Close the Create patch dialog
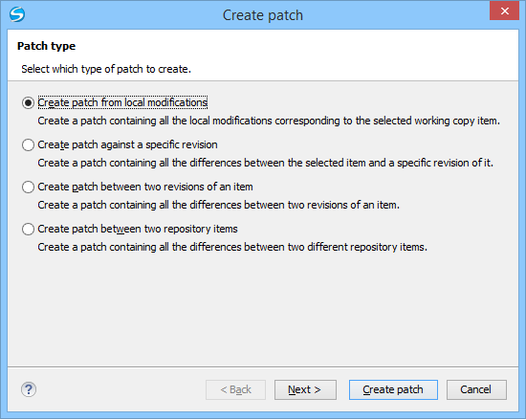Viewport: 526px width, 420px height. click(x=504, y=11)
